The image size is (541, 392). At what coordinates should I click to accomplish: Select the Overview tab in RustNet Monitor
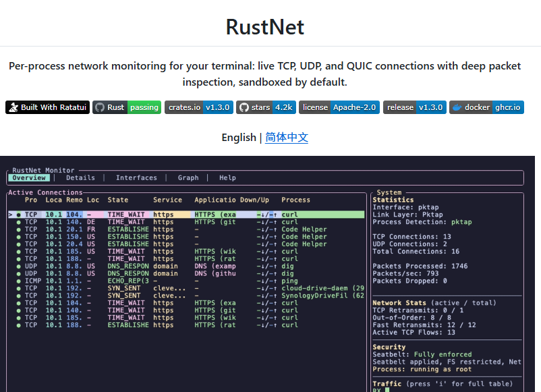pyautogui.click(x=29, y=177)
